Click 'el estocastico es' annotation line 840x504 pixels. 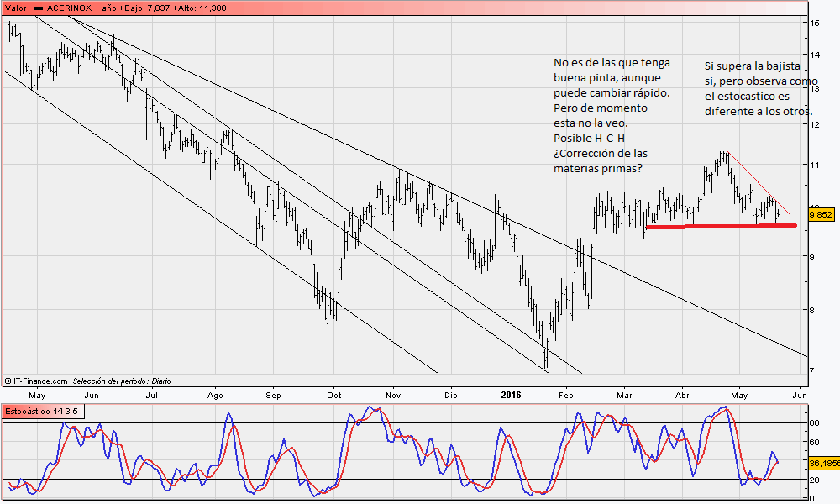tap(747, 97)
